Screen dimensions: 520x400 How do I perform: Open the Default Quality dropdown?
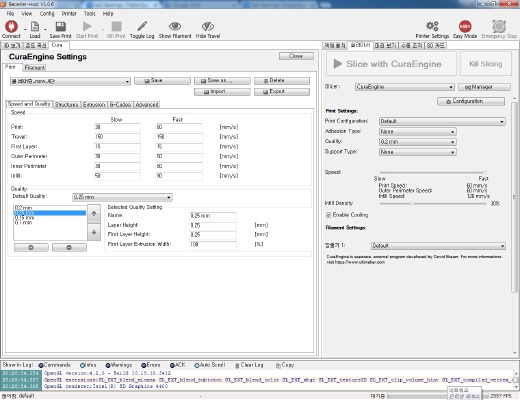(x=122, y=197)
